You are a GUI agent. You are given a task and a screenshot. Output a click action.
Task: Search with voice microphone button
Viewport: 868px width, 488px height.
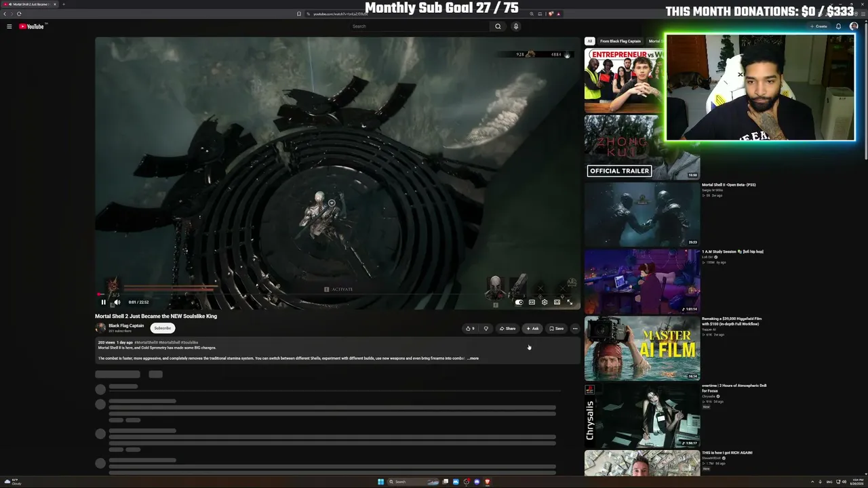516,26
